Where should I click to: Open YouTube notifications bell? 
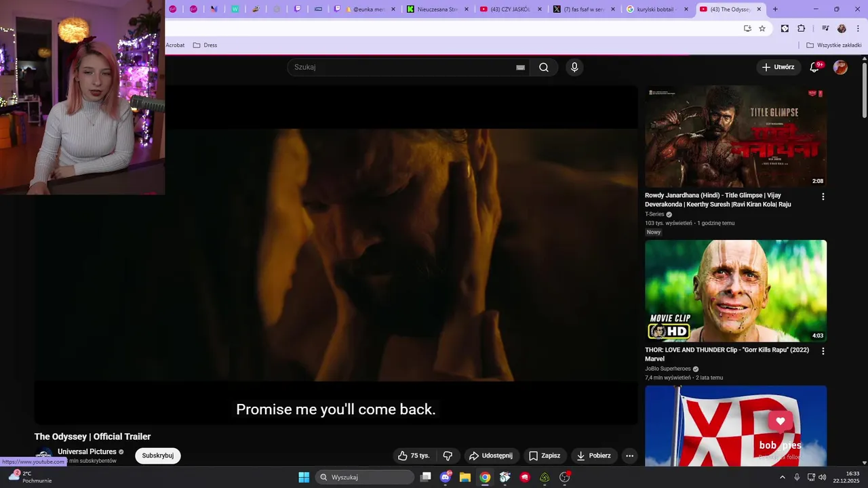point(815,67)
